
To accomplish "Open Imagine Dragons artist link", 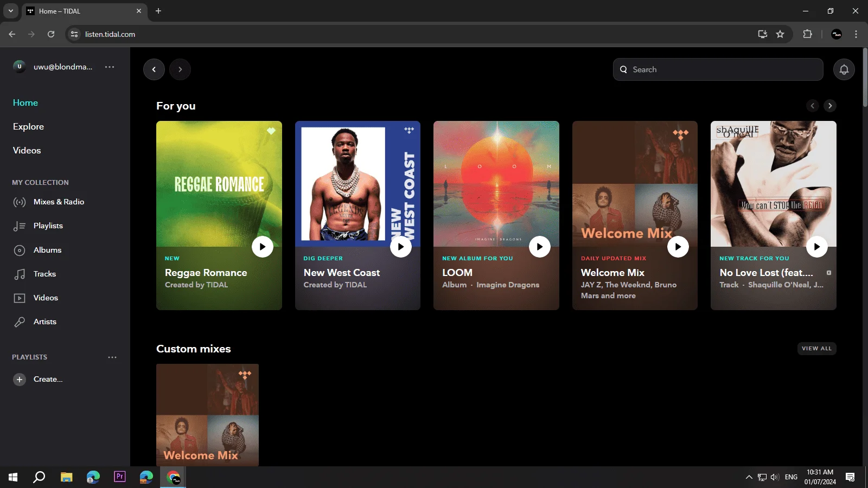I will pyautogui.click(x=508, y=285).
